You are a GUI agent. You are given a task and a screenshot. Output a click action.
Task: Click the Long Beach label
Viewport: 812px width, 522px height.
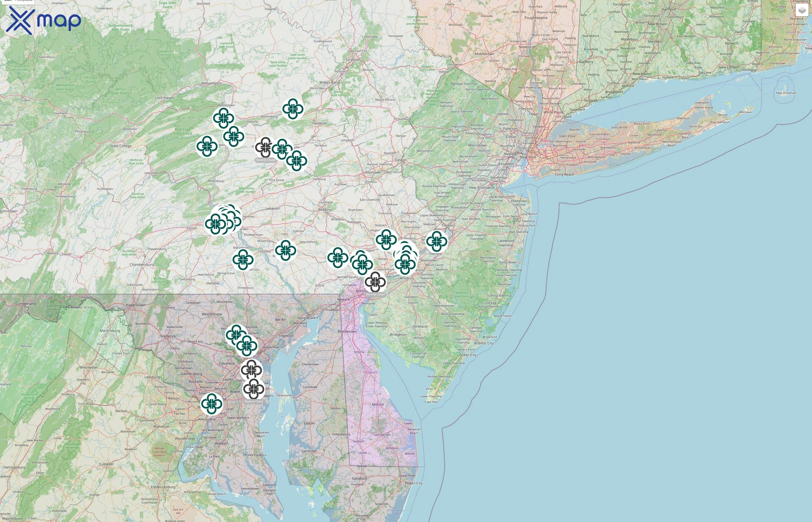point(564,175)
